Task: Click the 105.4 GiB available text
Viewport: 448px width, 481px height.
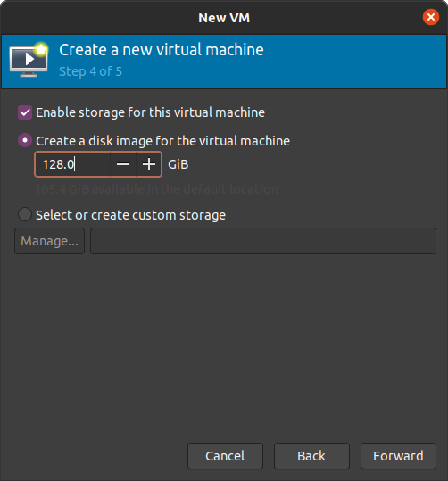Action: point(157,189)
